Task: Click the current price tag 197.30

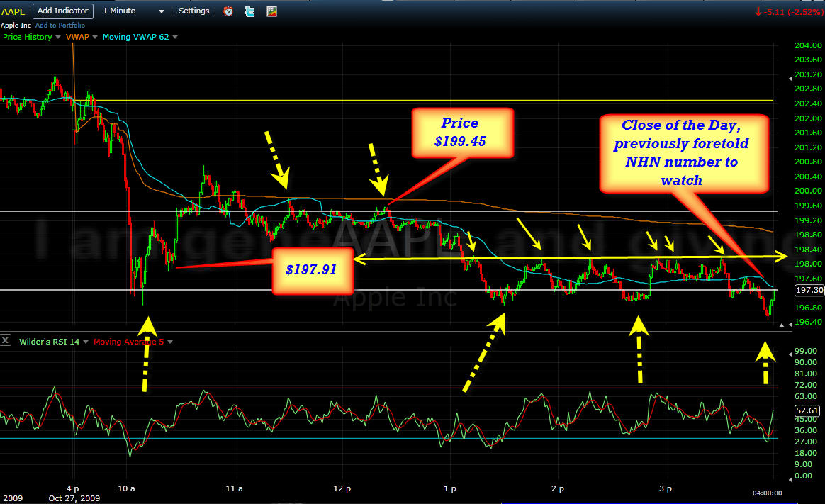Action: 809,290
